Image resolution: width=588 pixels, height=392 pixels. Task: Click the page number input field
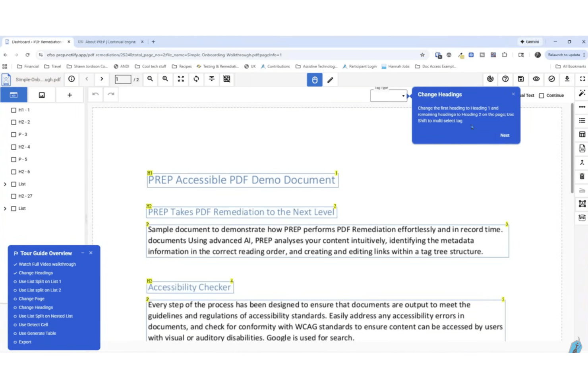(x=123, y=79)
